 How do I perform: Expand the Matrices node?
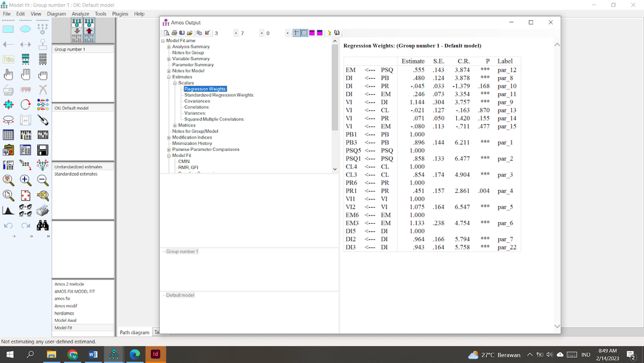tap(175, 125)
